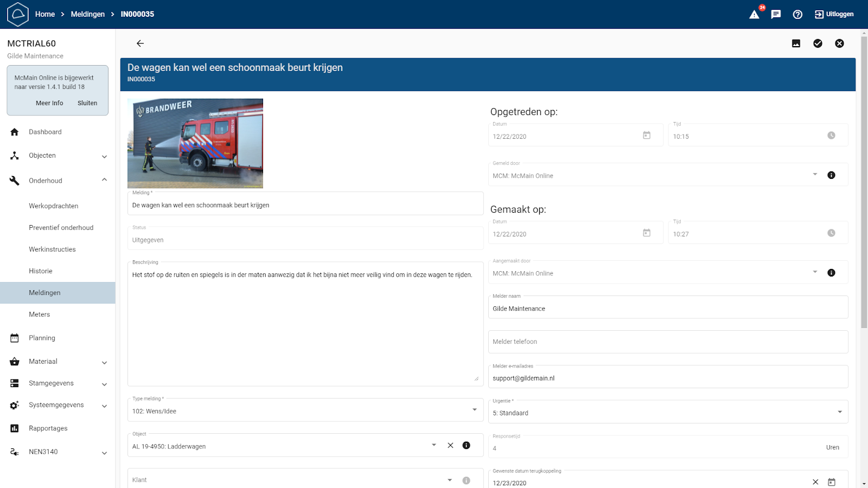Go to Dashboard in the sidebar

click(45, 132)
